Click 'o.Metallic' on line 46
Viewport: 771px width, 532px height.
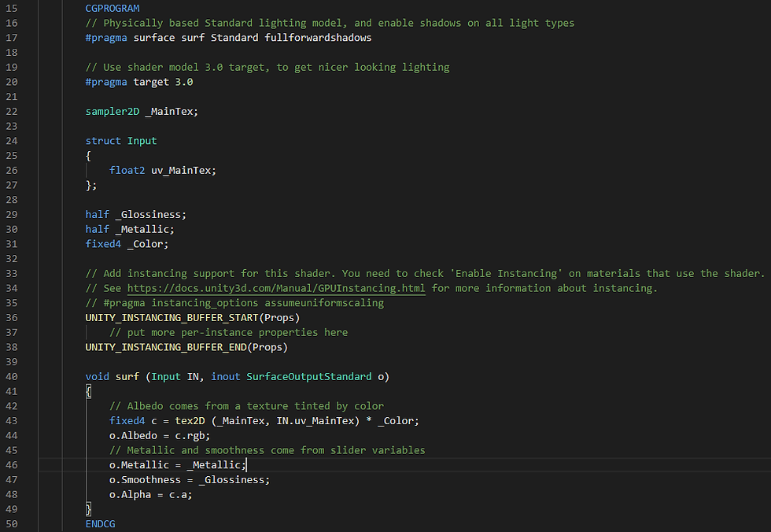point(138,465)
